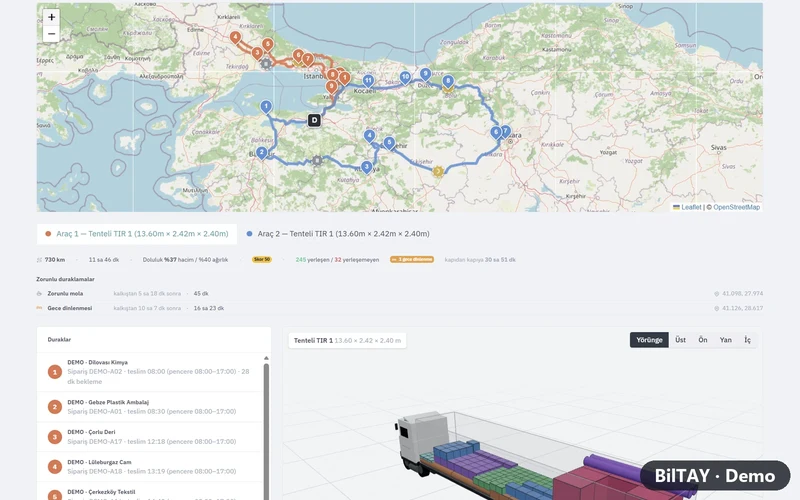Click the 1 gece dinlenme badge
The height and width of the screenshot is (500, 800).
tap(412, 260)
